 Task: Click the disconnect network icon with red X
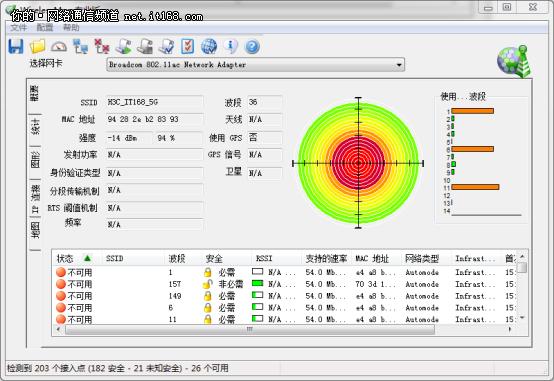click(102, 46)
